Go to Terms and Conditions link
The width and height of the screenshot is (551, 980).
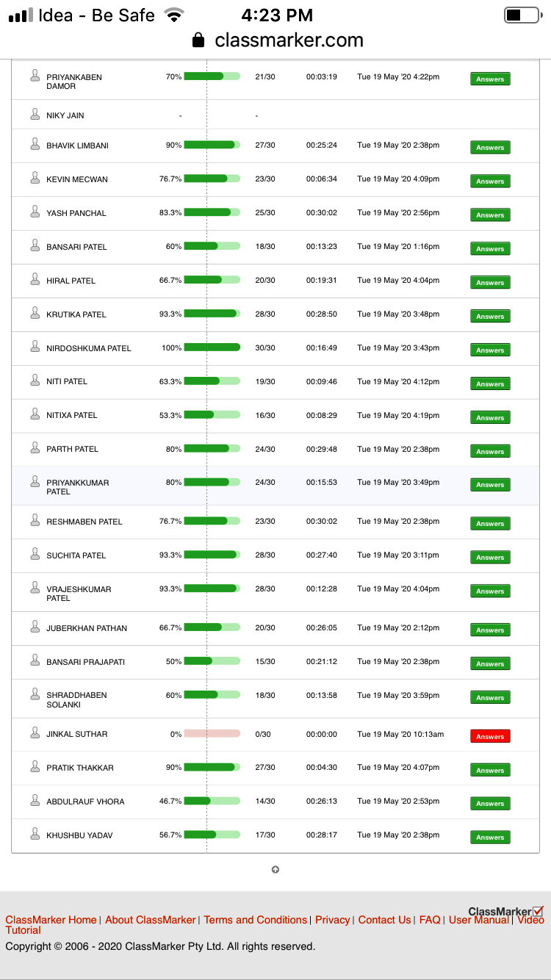[256, 920]
